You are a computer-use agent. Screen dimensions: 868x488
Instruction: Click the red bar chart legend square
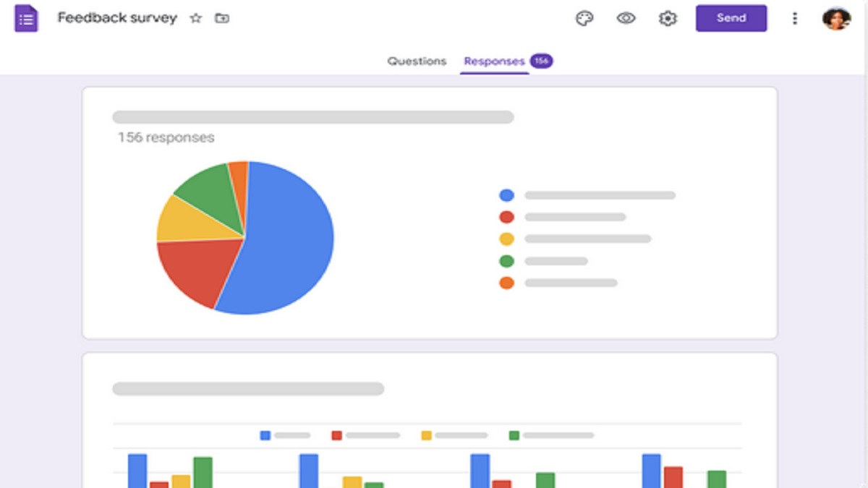(336, 435)
